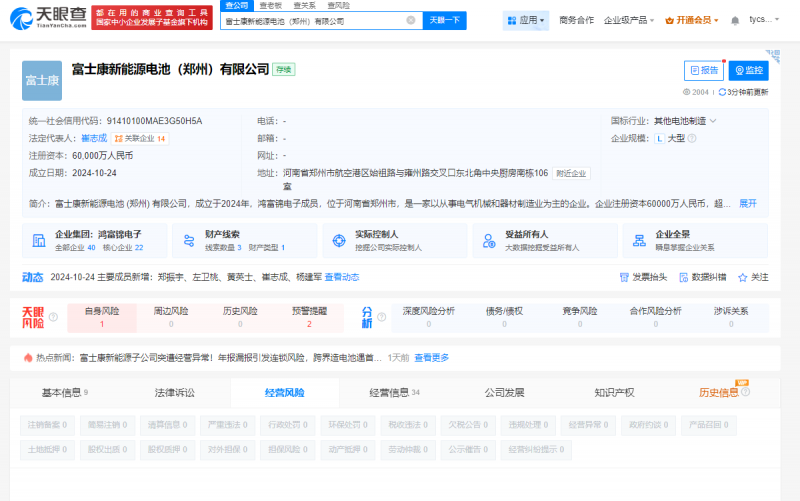The image size is (800, 501).
Task: Switch to the 经营风险 tab
Action: tap(284, 392)
